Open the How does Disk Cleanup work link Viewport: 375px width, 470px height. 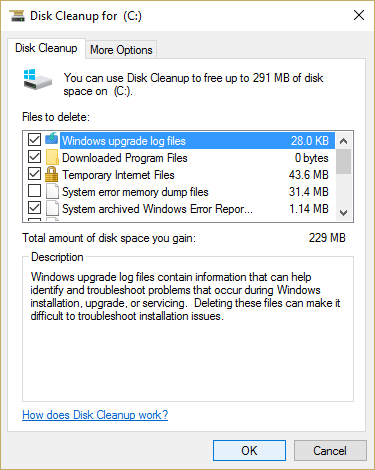[x=95, y=415]
